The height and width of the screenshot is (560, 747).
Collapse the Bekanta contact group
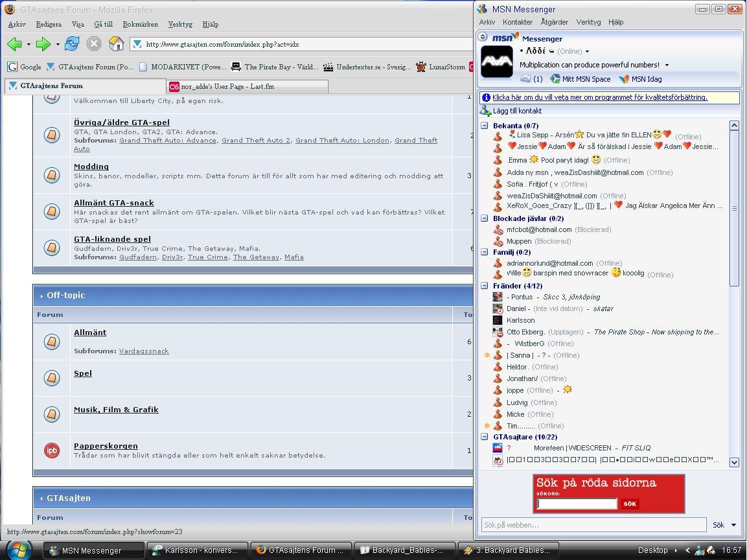(485, 126)
